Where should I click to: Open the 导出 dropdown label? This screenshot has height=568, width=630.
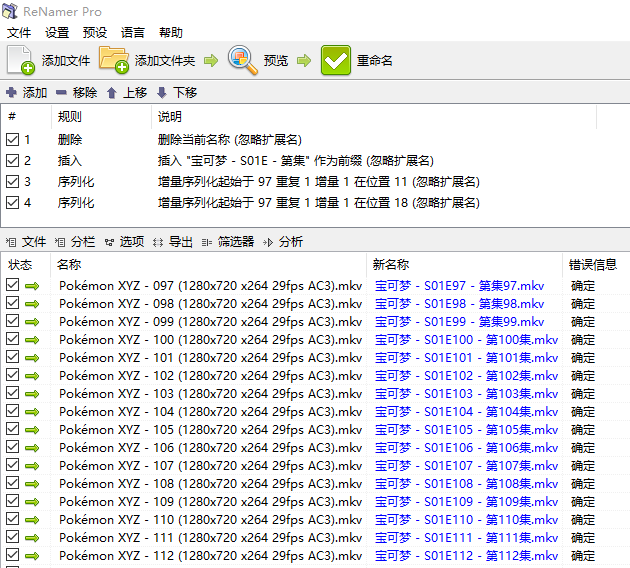(x=181, y=242)
